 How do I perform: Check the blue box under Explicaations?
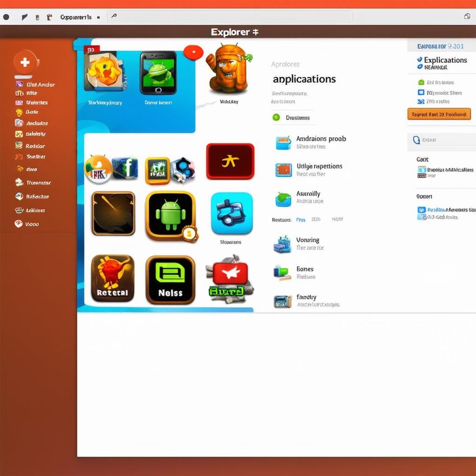click(x=421, y=93)
